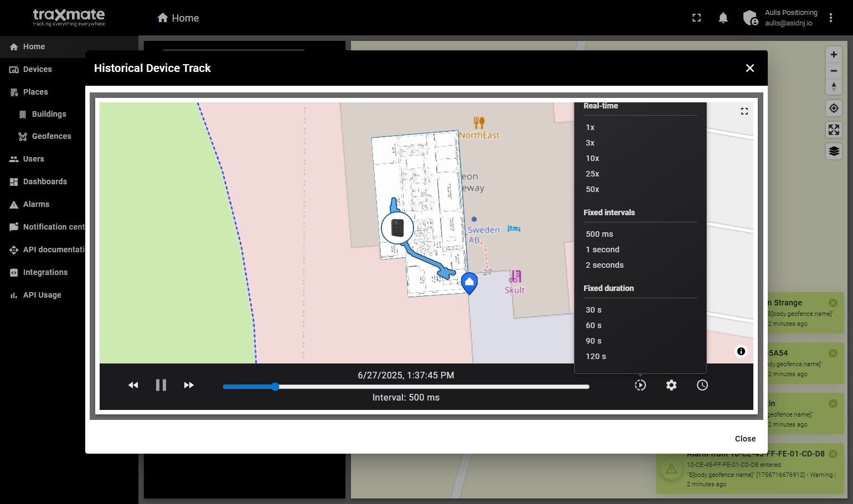Dismiss the alarm notification ending 5A54
This screenshot has width=853, height=504.
833,353
